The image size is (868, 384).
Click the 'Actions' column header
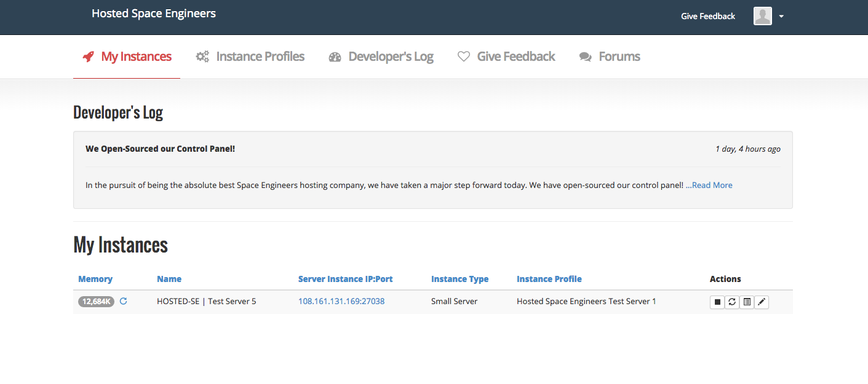click(725, 279)
